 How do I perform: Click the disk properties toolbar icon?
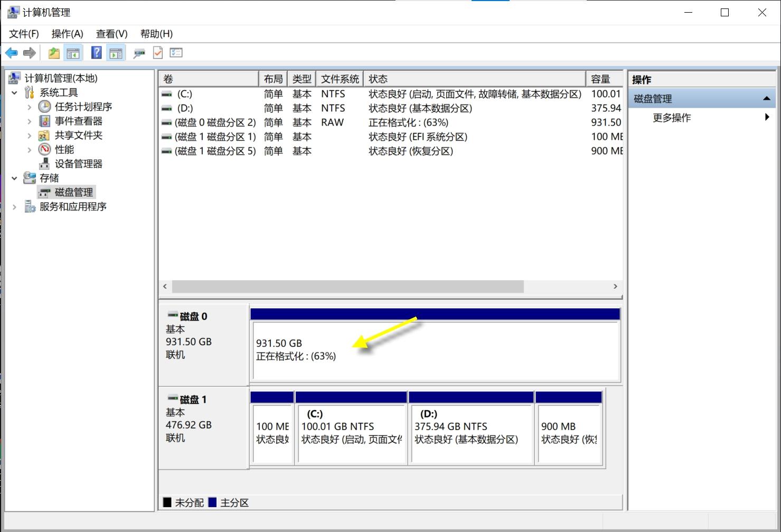(x=139, y=52)
